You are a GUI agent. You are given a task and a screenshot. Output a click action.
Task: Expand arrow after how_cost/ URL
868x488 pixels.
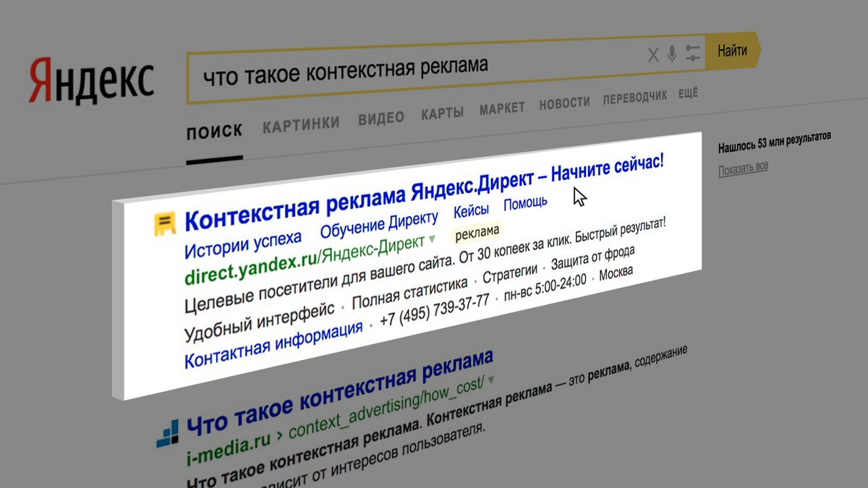(x=492, y=379)
